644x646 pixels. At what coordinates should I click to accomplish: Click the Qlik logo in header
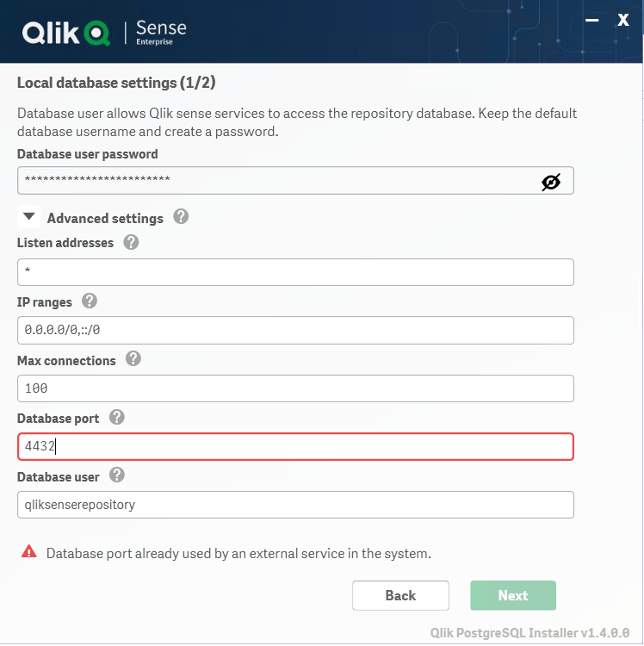(66, 32)
